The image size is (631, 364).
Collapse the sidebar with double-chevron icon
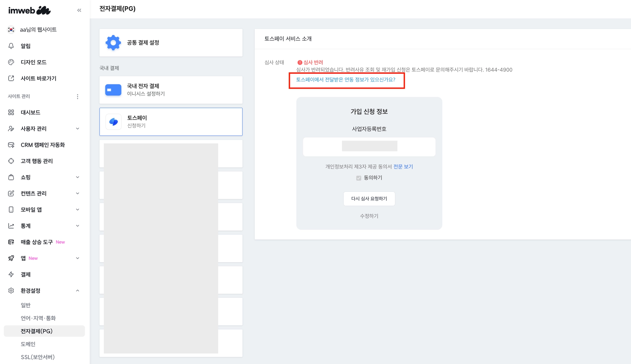(79, 10)
